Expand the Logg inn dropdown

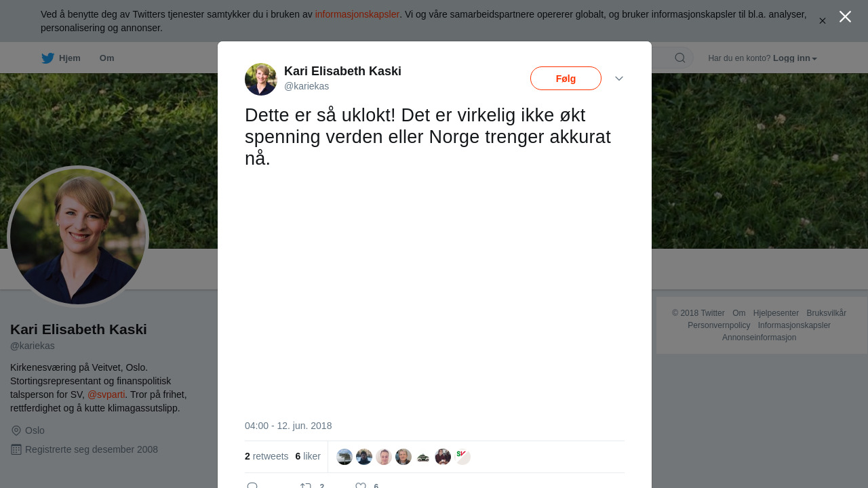pyautogui.click(x=795, y=58)
